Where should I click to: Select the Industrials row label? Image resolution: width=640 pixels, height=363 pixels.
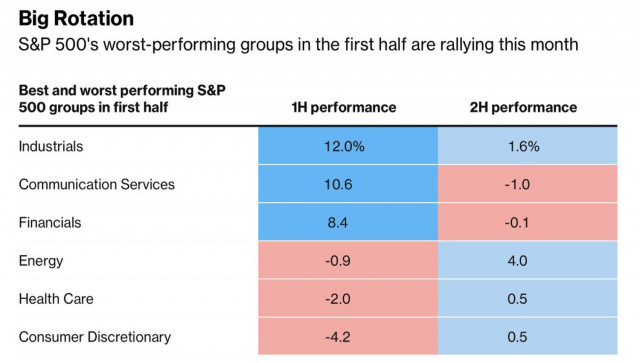point(51,146)
